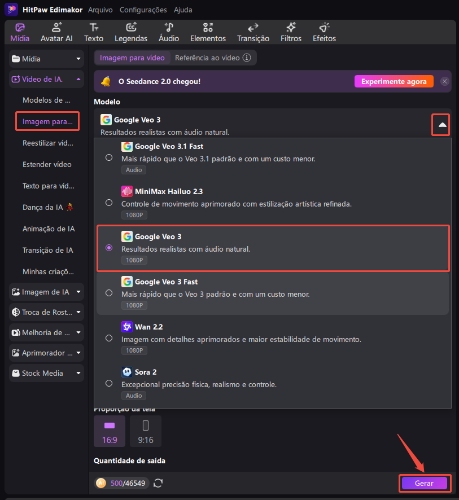Open Imagem para... sidebar item

(47, 121)
